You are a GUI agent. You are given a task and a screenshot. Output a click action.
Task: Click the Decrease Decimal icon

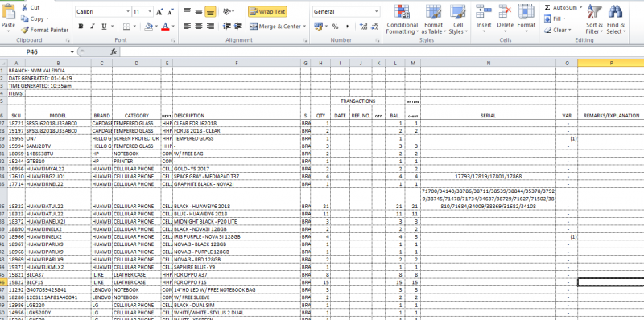374,27
